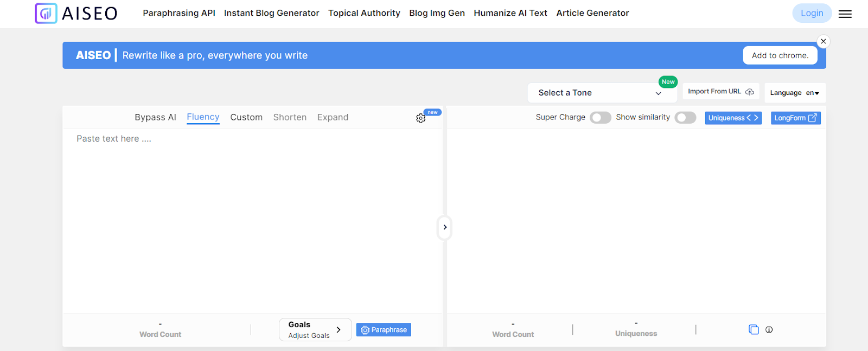This screenshot has width=868, height=351.
Task: Click the Login button
Action: coord(812,13)
